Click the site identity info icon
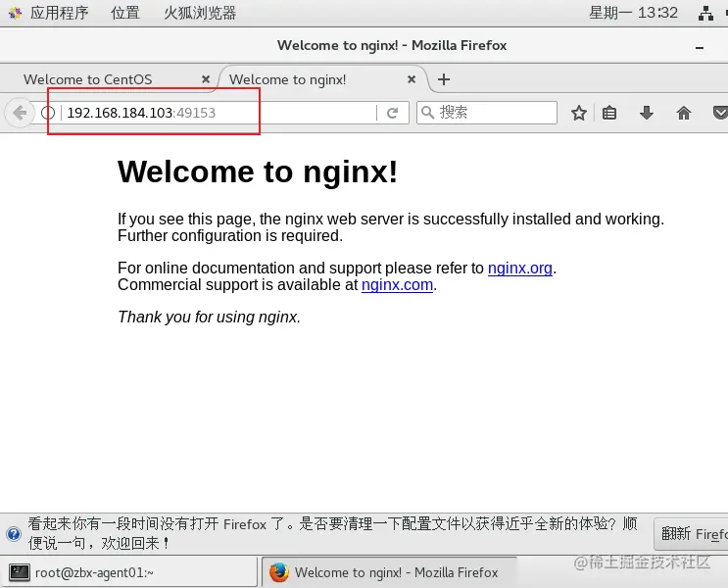 pyautogui.click(x=48, y=113)
